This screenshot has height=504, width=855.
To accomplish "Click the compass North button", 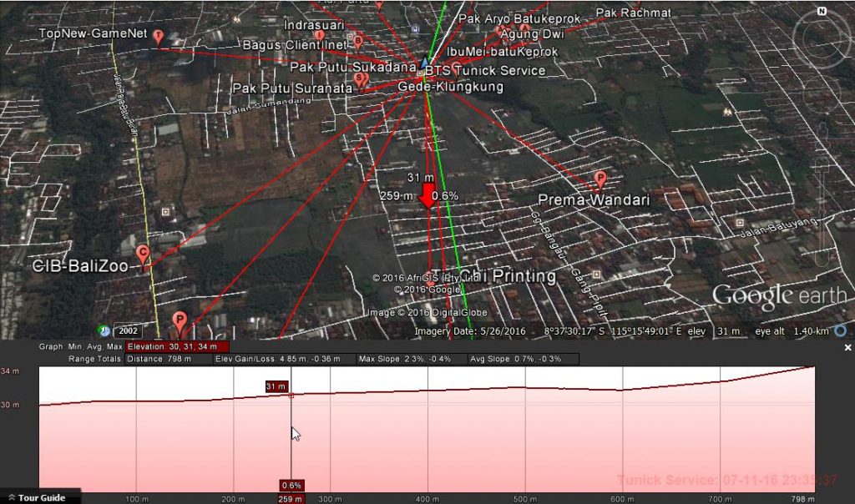I will [x=822, y=12].
